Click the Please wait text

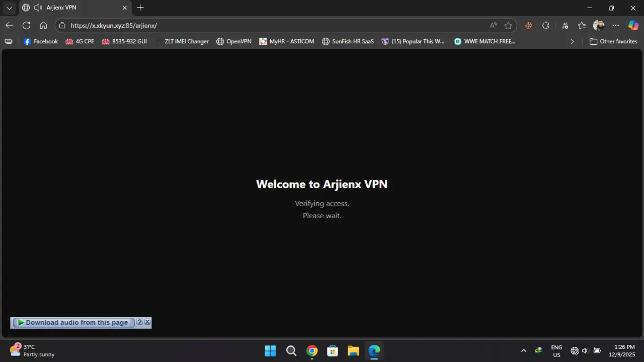pos(322,216)
